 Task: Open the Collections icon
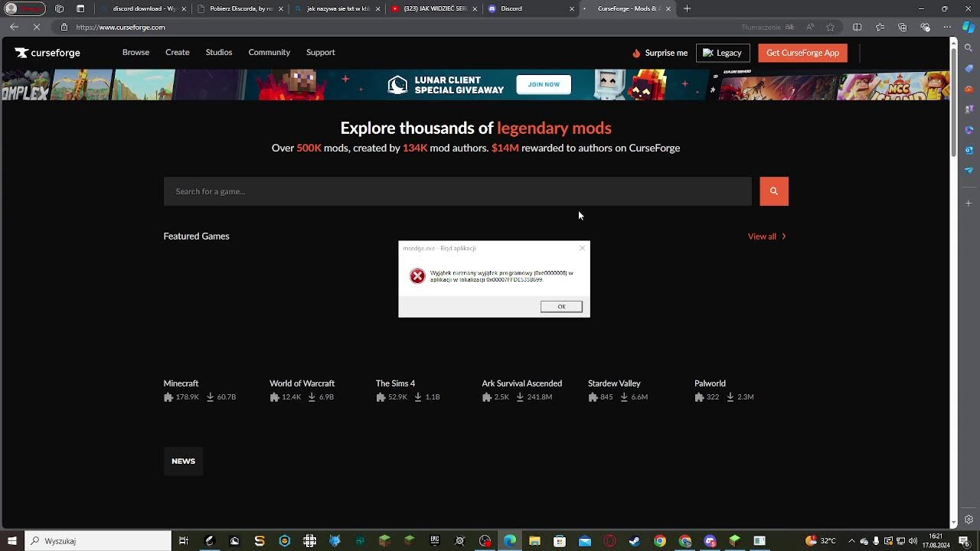tap(903, 27)
